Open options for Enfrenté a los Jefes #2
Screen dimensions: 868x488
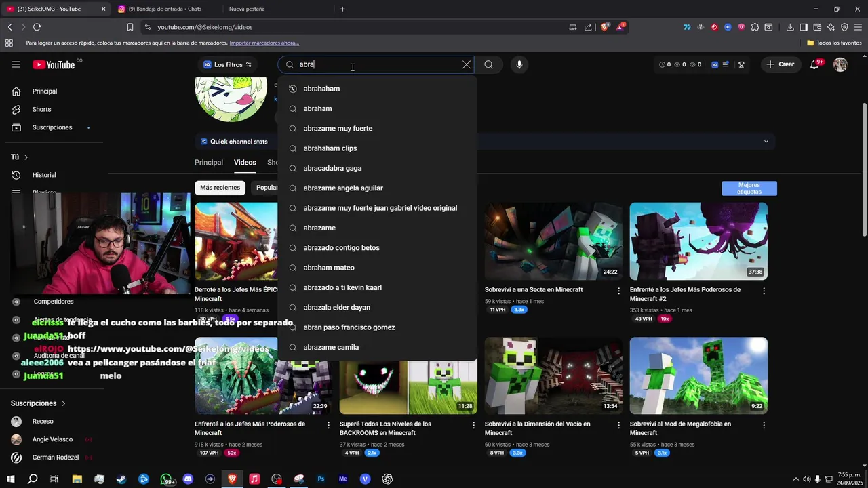[x=764, y=291]
